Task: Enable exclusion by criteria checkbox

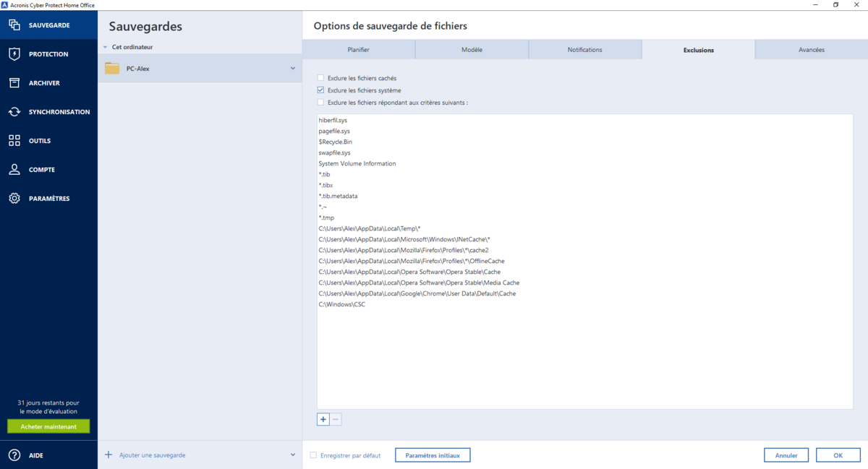Action: pos(320,103)
